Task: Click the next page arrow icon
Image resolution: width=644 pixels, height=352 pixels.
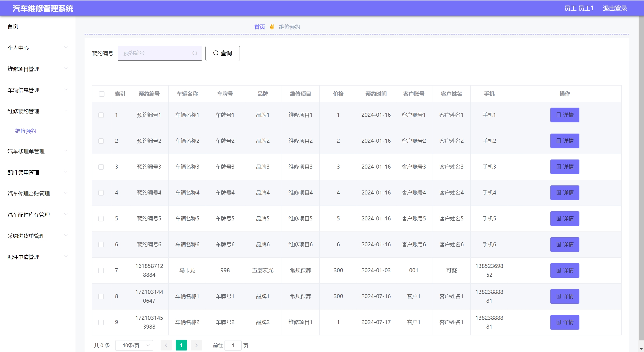Action: click(x=196, y=345)
